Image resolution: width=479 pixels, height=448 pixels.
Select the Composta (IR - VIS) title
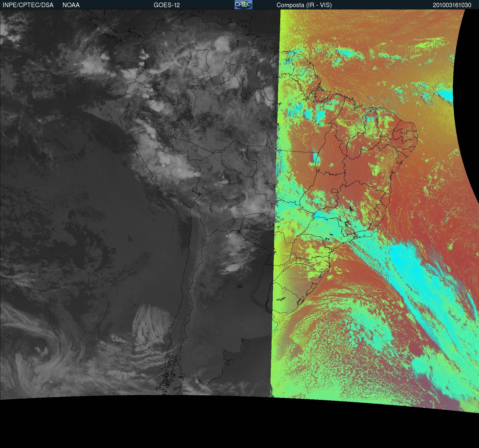304,5
